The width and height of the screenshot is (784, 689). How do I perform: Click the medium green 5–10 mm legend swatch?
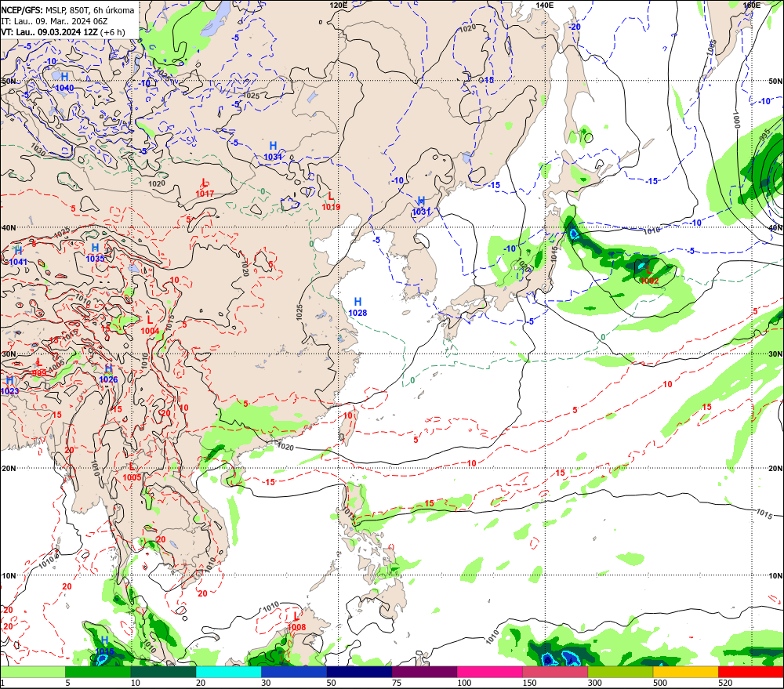pos(98,672)
